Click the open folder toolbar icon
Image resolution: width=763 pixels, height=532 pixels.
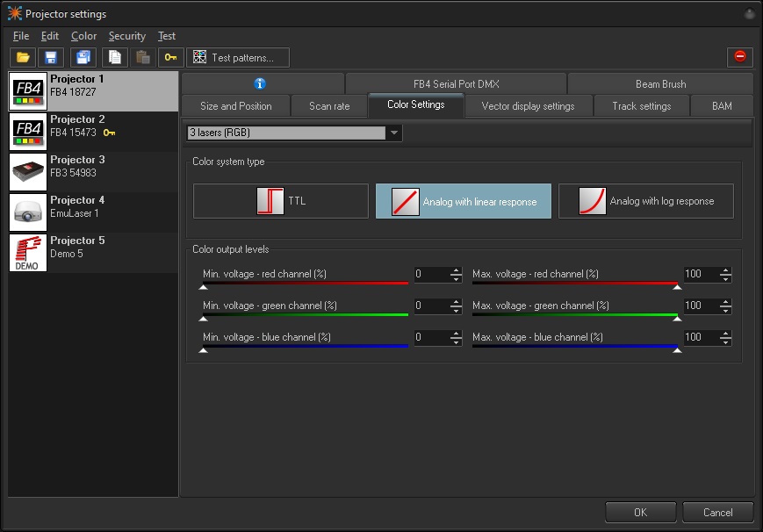click(x=23, y=58)
